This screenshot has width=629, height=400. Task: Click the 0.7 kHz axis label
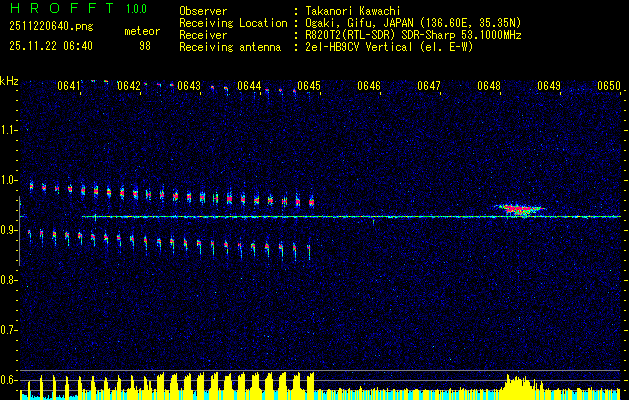coord(8,330)
